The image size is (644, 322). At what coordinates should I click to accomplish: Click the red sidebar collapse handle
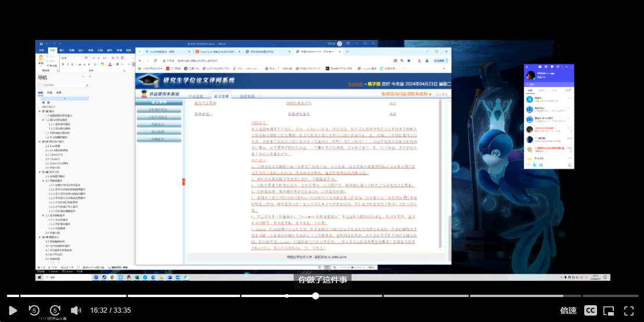[184, 182]
